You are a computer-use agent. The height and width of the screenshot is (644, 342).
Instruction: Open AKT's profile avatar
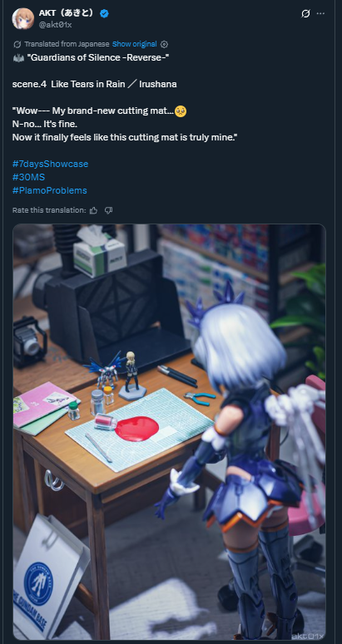22,18
